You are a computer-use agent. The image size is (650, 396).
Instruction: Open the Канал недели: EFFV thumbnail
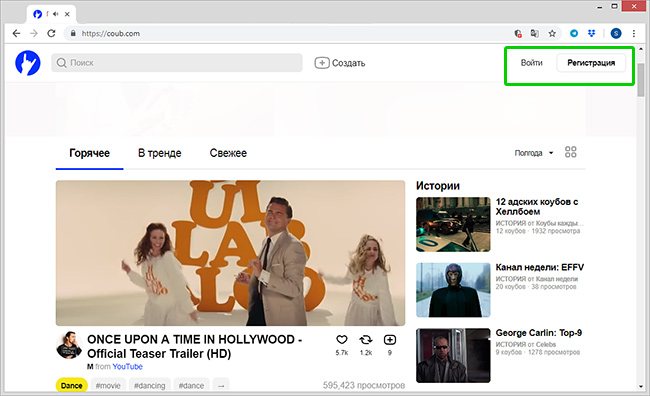(x=453, y=290)
